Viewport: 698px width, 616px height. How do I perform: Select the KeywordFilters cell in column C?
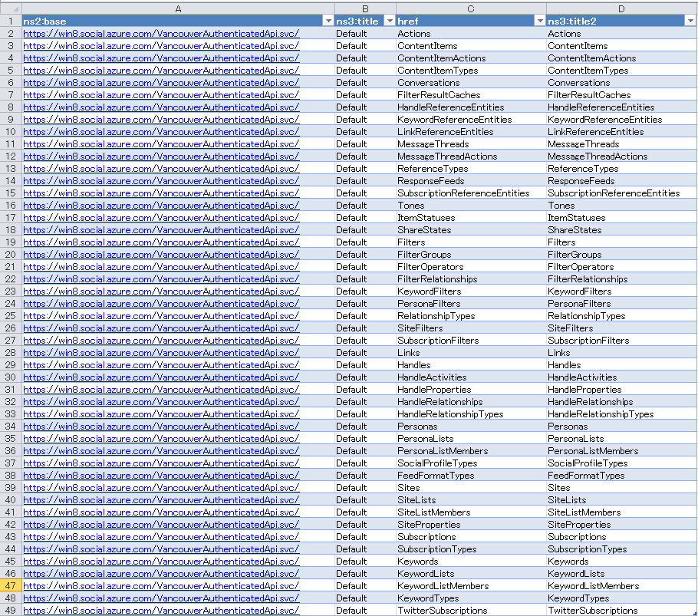[x=430, y=292]
